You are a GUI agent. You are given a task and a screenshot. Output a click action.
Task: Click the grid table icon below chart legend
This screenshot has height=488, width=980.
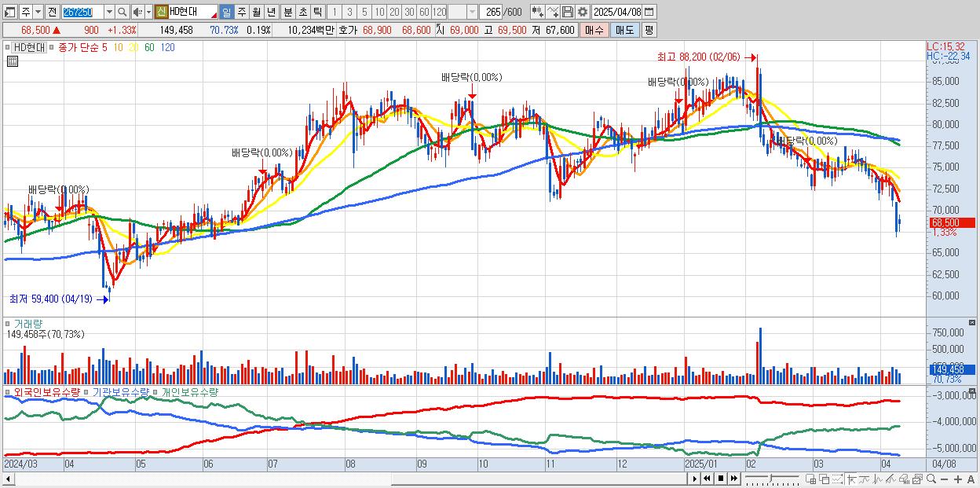coord(12,61)
